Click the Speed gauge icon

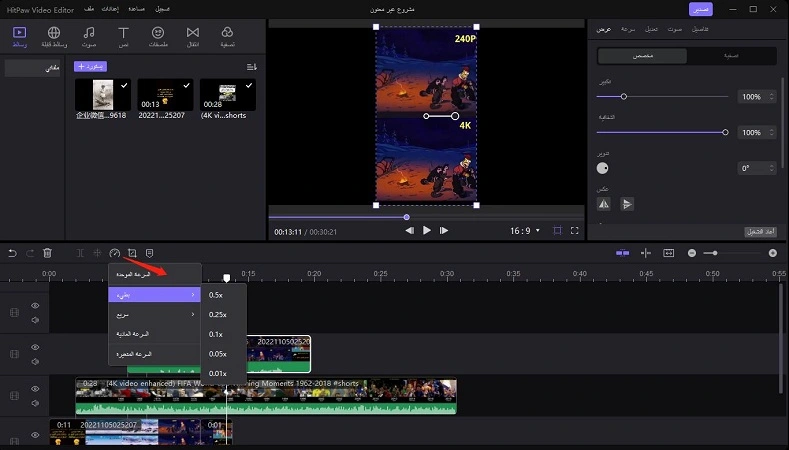pos(115,253)
